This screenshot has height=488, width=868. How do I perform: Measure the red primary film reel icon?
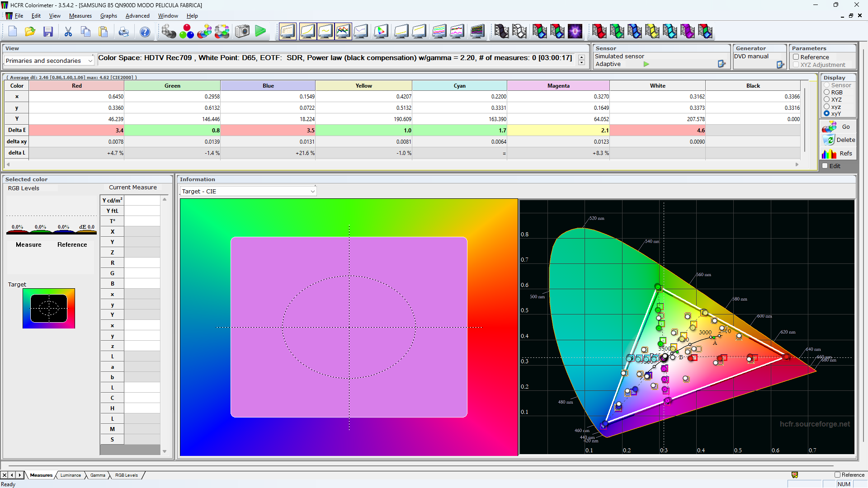coord(599,31)
